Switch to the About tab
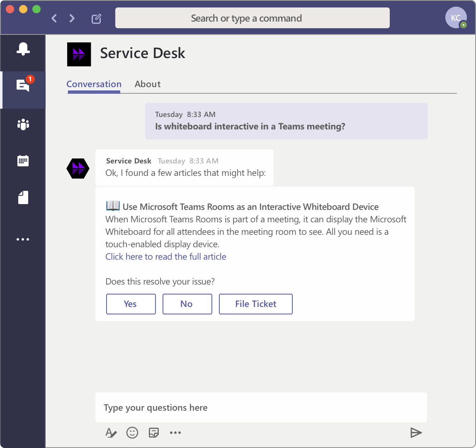The height and width of the screenshot is (448, 476). point(148,84)
